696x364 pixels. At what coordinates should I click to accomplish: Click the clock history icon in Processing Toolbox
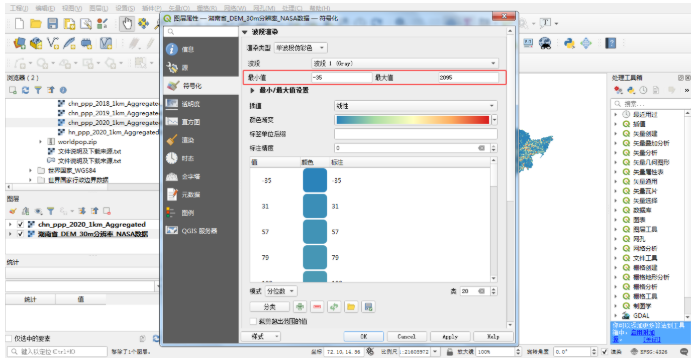coord(643,90)
